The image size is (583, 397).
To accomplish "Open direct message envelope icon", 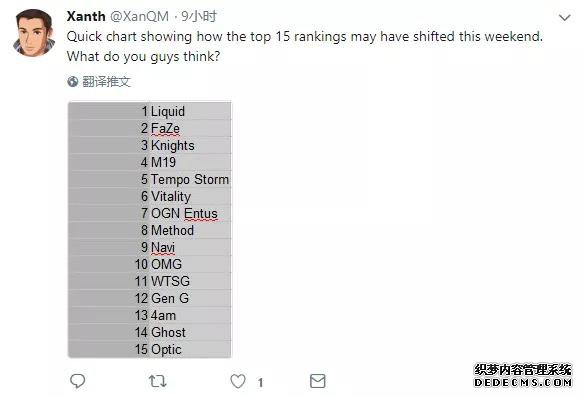I will point(318,381).
